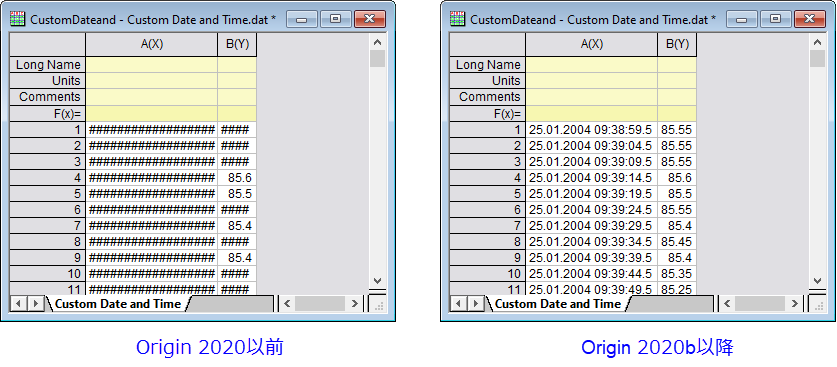Image resolution: width=837 pixels, height=367 pixels.
Task: Select F(x)= row label in right window
Action: click(487, 114)
